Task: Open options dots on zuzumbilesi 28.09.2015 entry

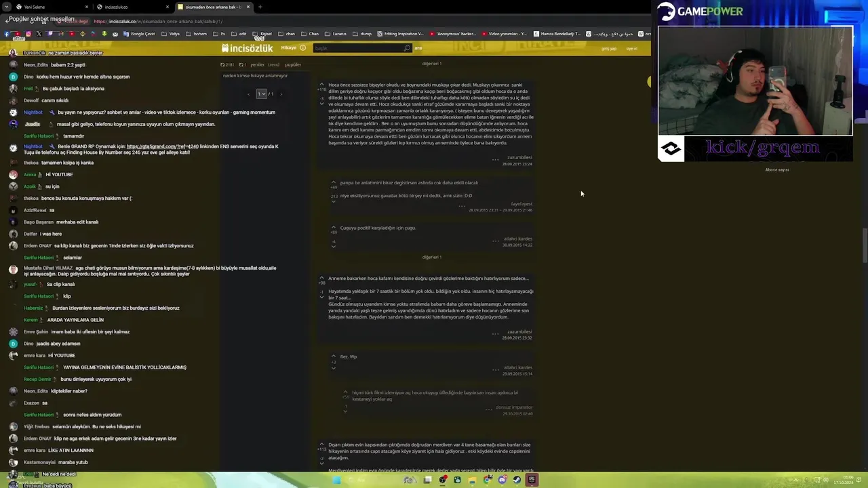Action: [495, 159]
